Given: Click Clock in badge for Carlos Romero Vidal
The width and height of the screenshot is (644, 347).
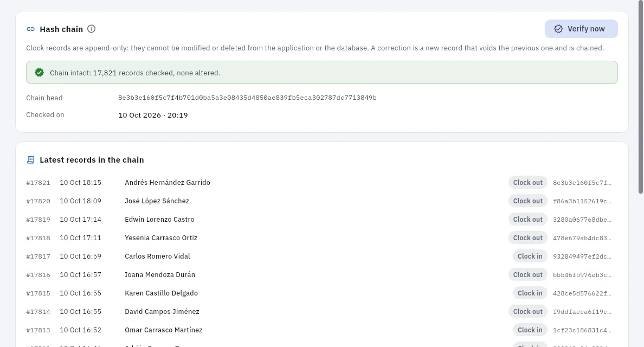Looking at the screenshot, I should click(x=530, y=256).
